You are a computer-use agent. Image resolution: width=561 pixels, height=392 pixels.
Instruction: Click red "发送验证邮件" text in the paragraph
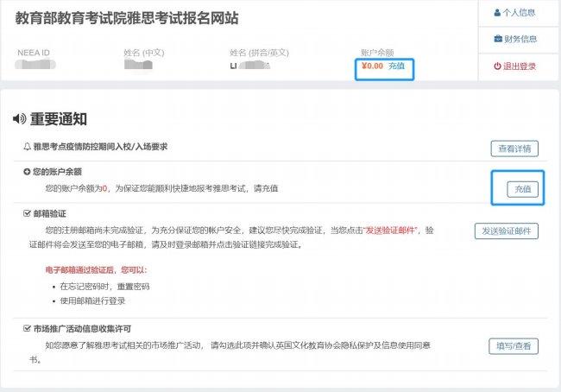pyautogui.click(x=392, y=231)
